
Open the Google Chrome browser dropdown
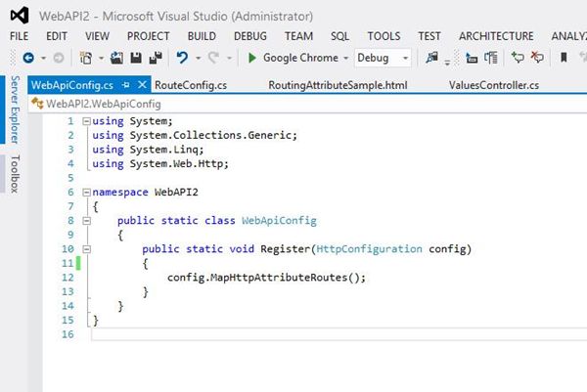point(346,58)
